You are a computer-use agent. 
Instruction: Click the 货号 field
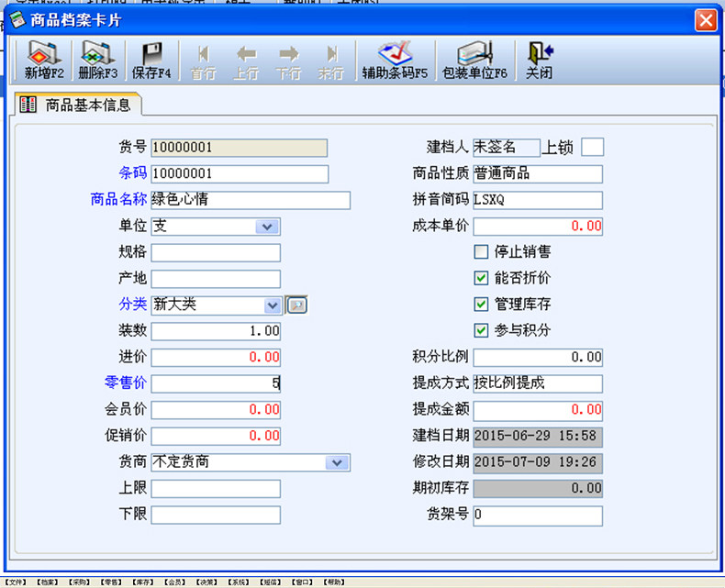[239, 148]
